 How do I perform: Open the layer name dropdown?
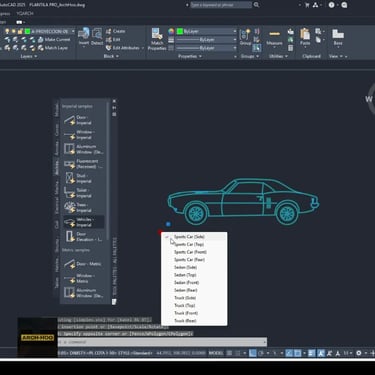coord(73,31)
